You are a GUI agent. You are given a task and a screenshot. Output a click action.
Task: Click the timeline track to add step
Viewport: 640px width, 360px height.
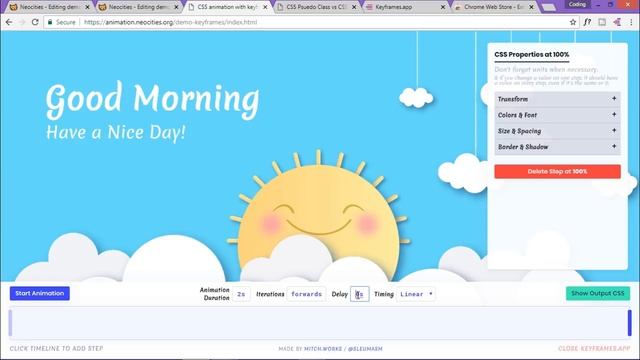(x=320, y=323)
